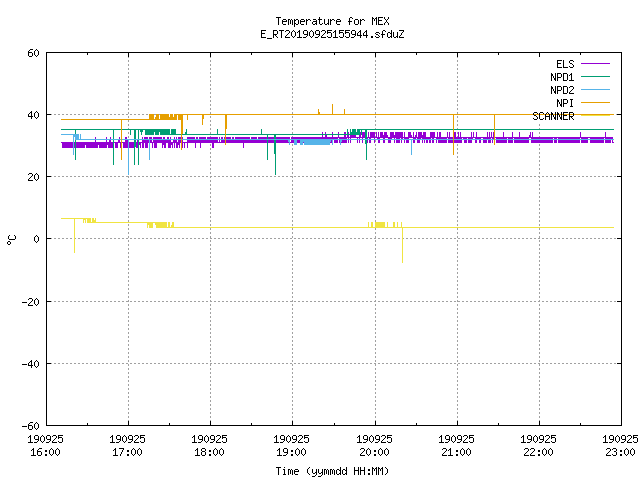Screen dimensions: 640x480
Task: Click the y-axis label 40
Action: 33,115
